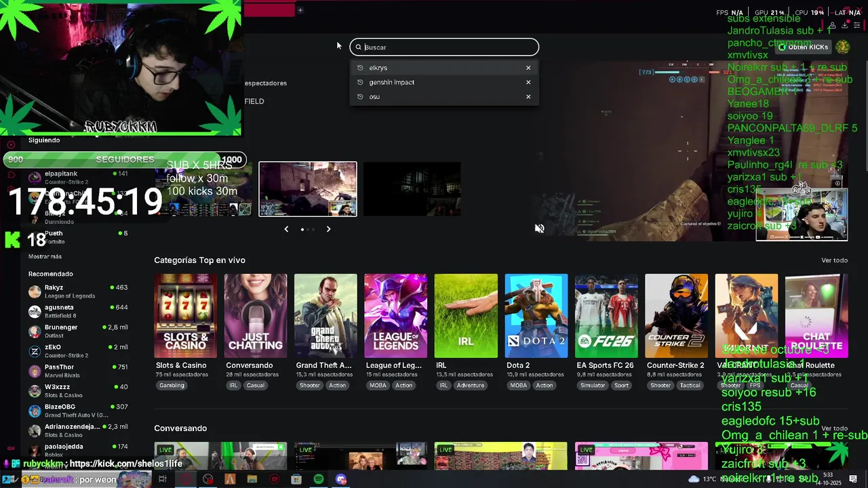Open a new browser tab

(x=300, y=10)
